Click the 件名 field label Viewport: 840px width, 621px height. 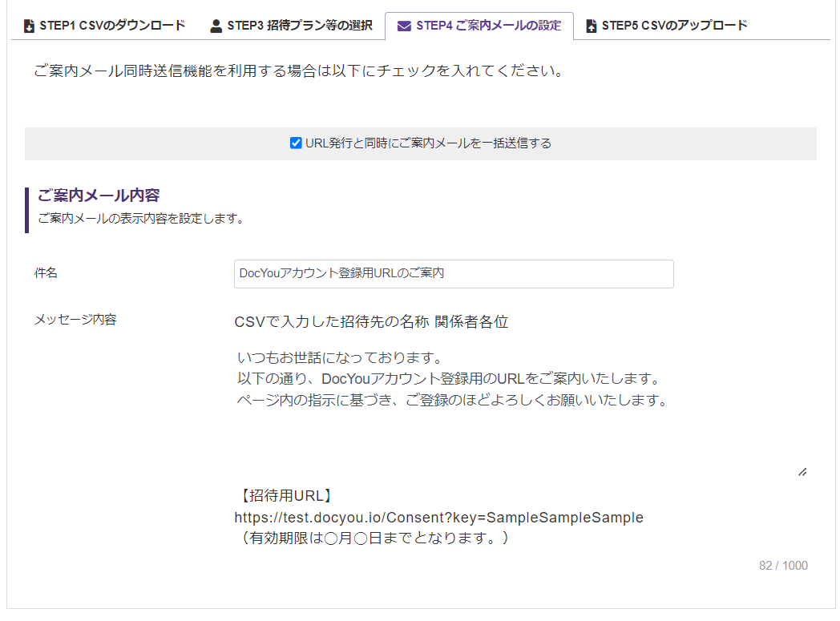tap(46, 273)
